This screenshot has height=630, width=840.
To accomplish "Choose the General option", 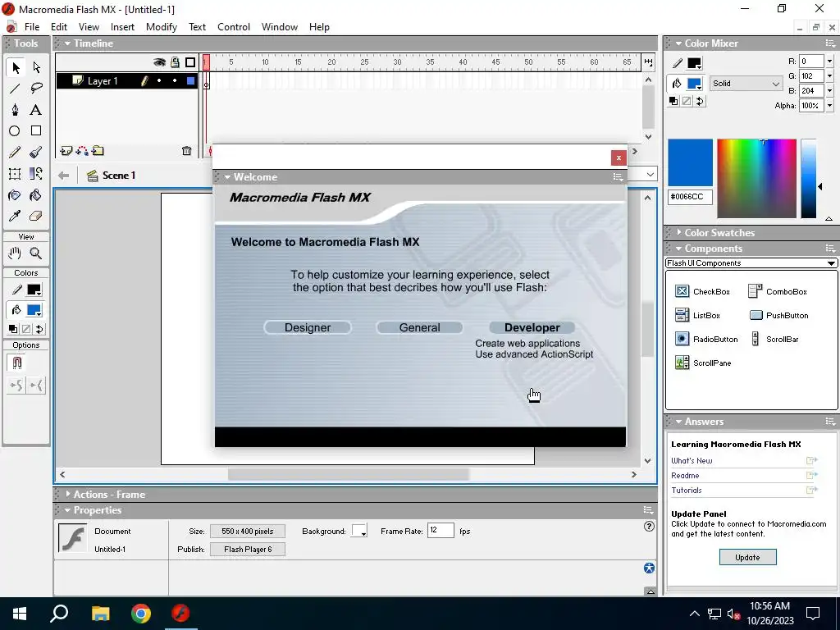I will tap(419, 327).
